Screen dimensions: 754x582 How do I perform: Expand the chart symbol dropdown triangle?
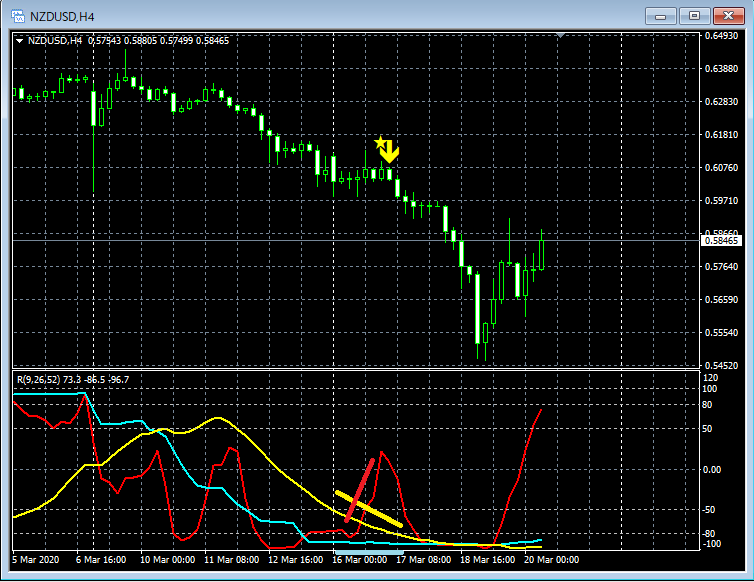pyautogui.click(x=19, y=41)
